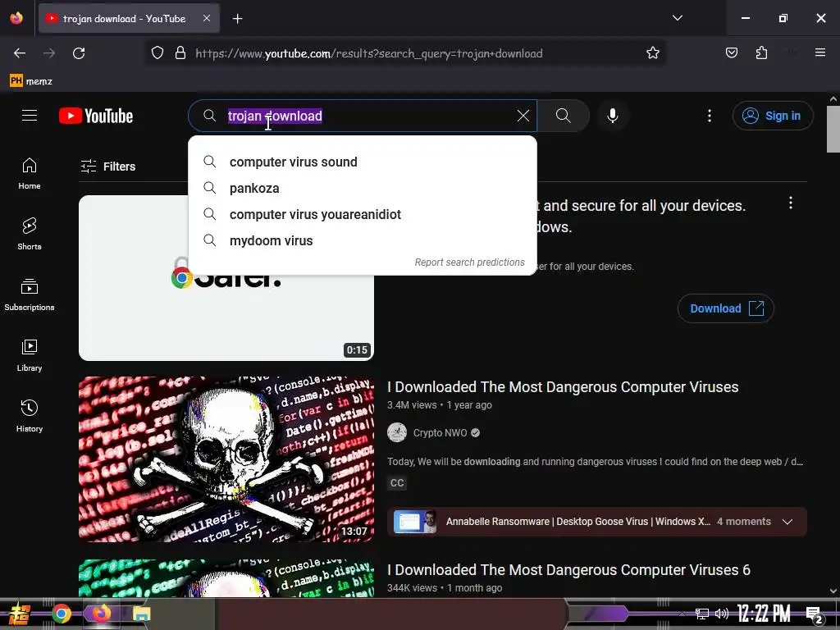Open Subscriptions in the sidebar
Viewport: 840px width, 630px height.
(x=30, y=294)
